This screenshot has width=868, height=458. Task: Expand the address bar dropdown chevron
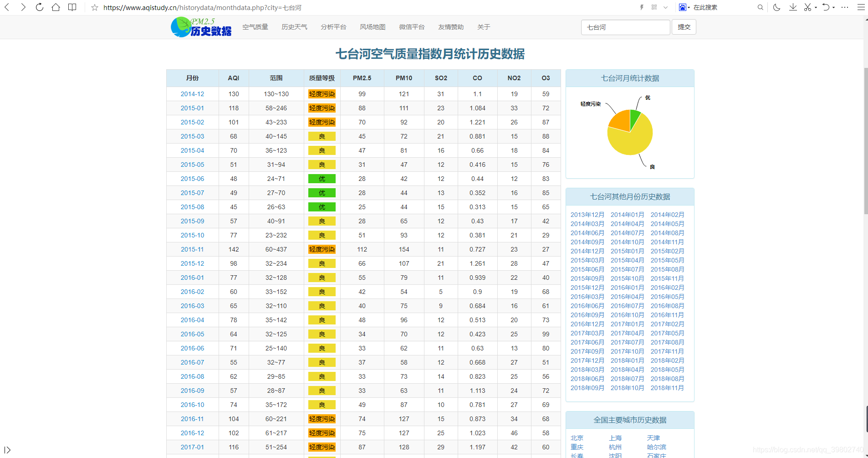coord(665,7)
